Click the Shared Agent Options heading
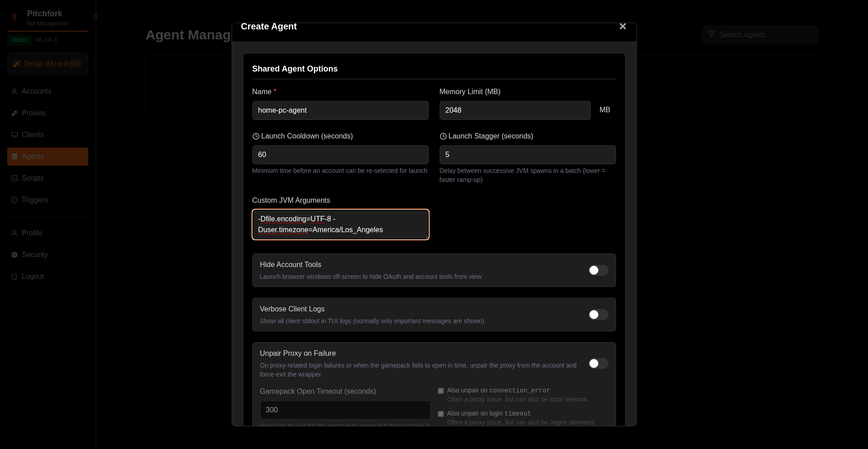 tap(295, 69)
